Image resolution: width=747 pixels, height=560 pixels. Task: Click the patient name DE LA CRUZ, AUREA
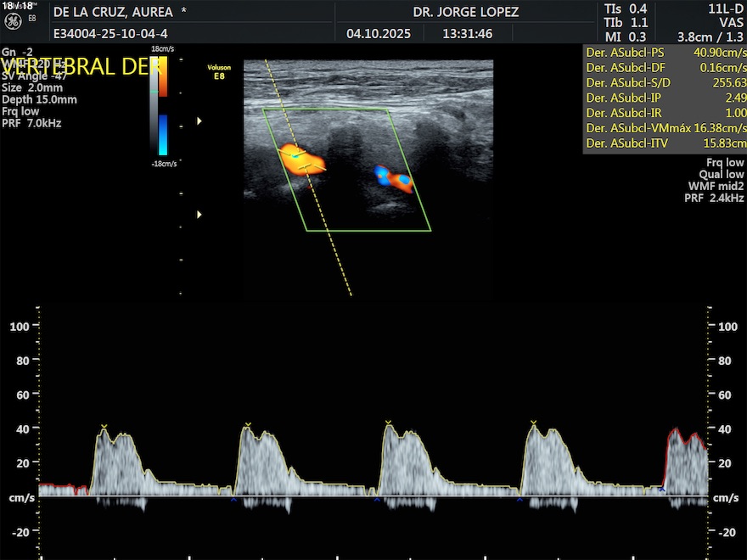[x=113, y=12]
